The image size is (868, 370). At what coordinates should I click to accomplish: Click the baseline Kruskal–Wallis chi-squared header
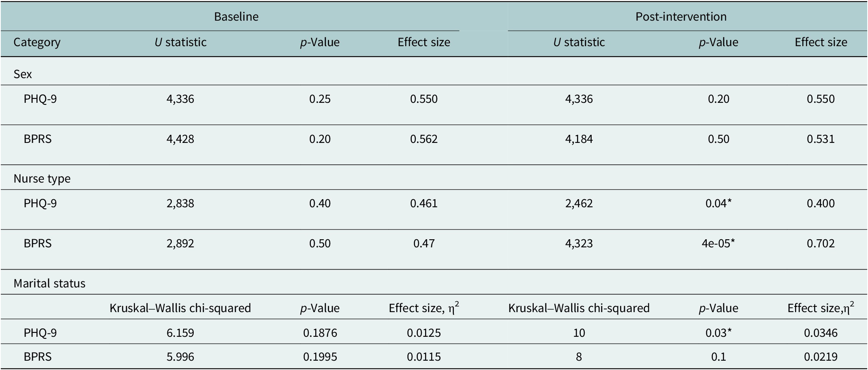pyautogui.click(x=180, y=308)
